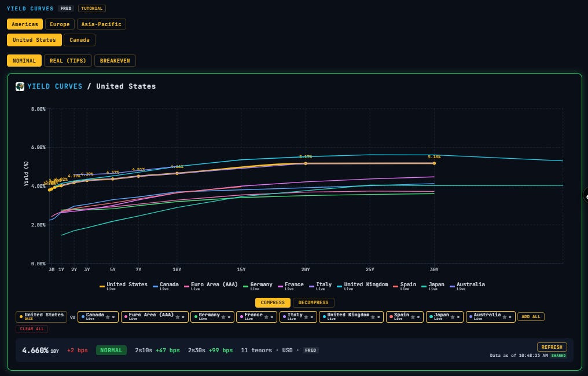
Task: Switch to REAL (TIPS) curve type
Action: tap(68, 60)
